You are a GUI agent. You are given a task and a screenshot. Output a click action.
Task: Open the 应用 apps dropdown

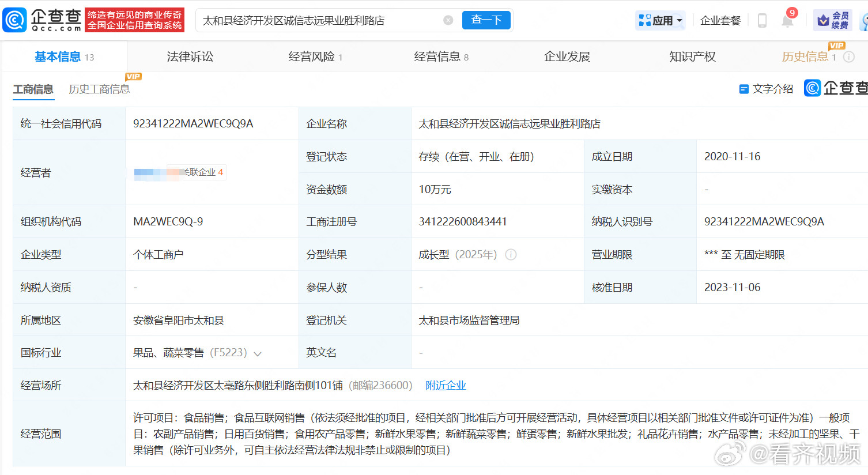point(661,21)
